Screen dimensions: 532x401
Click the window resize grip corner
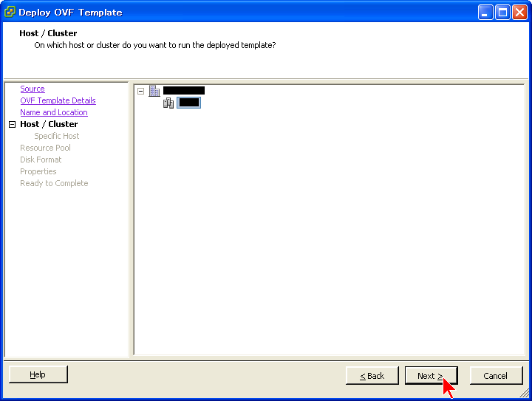tap(524, 393)
